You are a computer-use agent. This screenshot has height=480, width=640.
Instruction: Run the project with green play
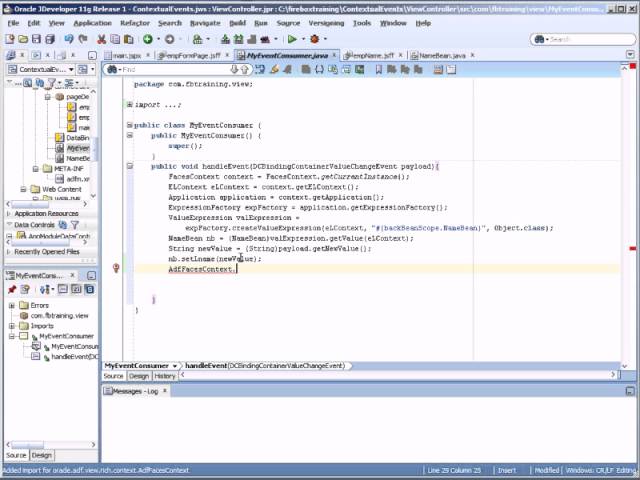292,39
